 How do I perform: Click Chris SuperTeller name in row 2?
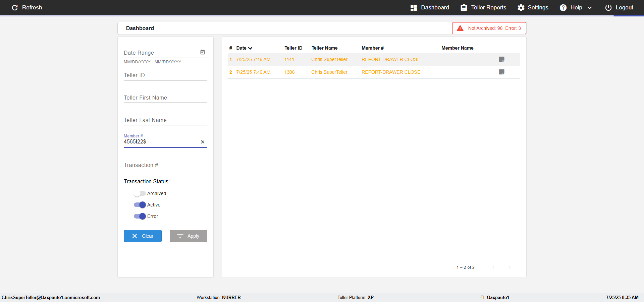329,72
